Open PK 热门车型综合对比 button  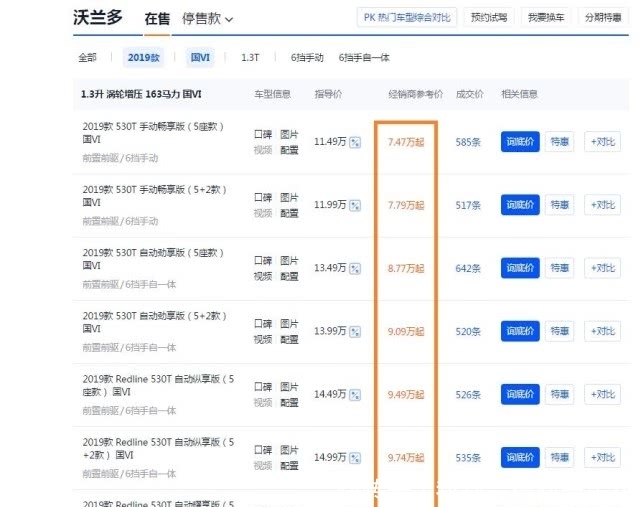(407, 18)
